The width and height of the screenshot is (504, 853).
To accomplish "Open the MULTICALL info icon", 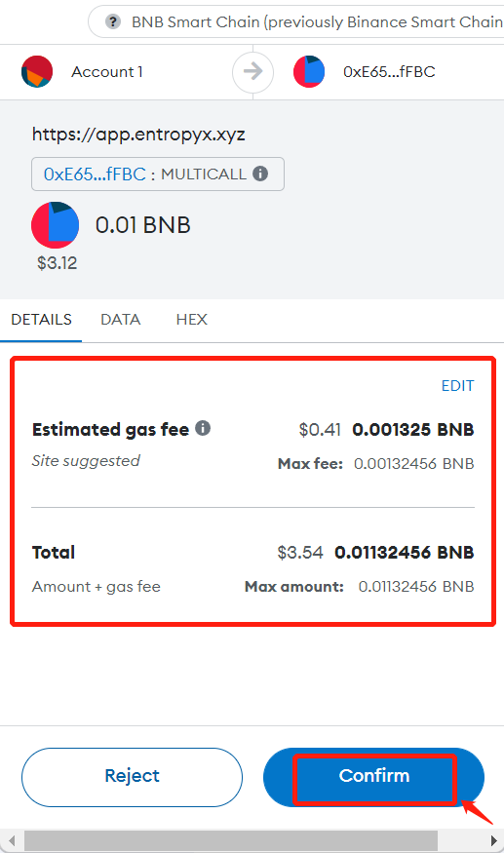I will pos(260,174).
